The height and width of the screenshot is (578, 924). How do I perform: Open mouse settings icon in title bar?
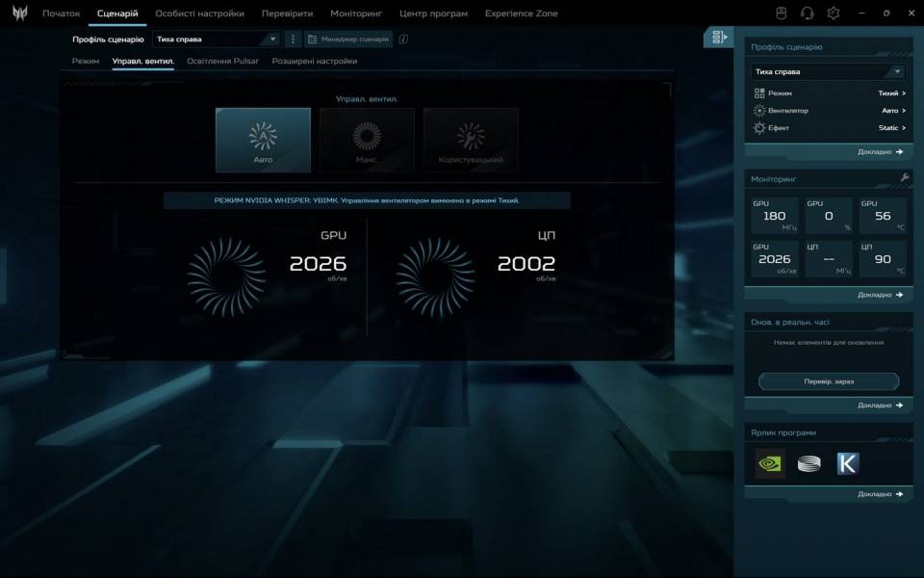point(783,13)
